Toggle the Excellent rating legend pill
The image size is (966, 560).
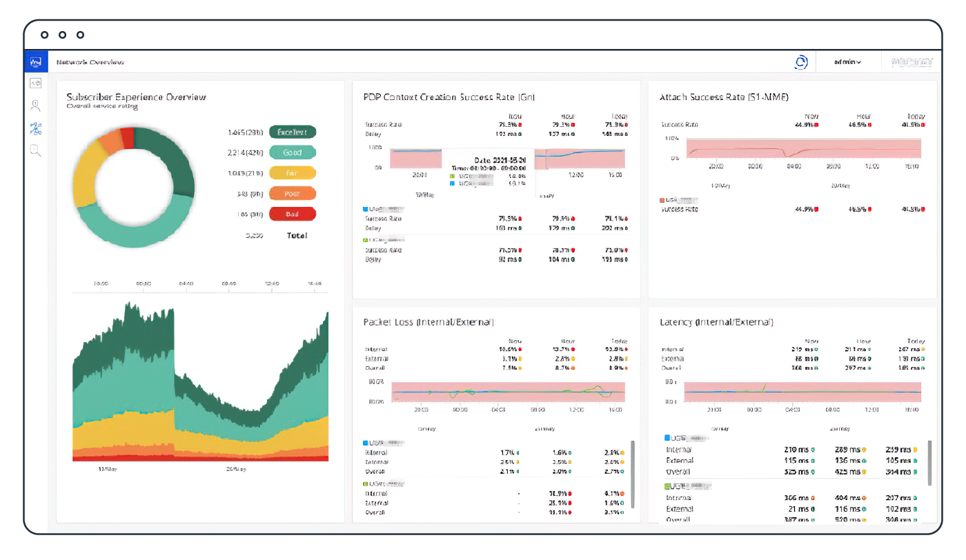293,132
